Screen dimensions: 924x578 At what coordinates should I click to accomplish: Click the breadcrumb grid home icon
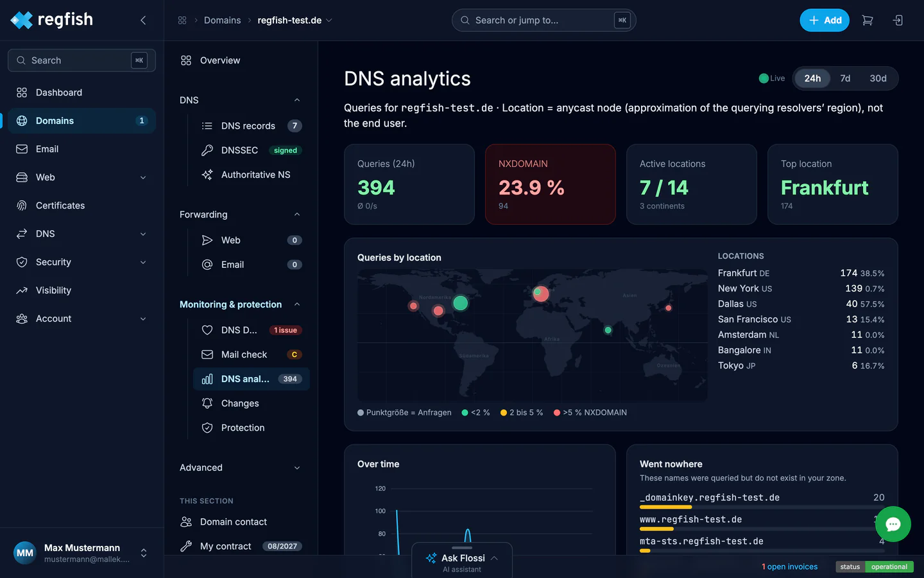tap(182, 21)
